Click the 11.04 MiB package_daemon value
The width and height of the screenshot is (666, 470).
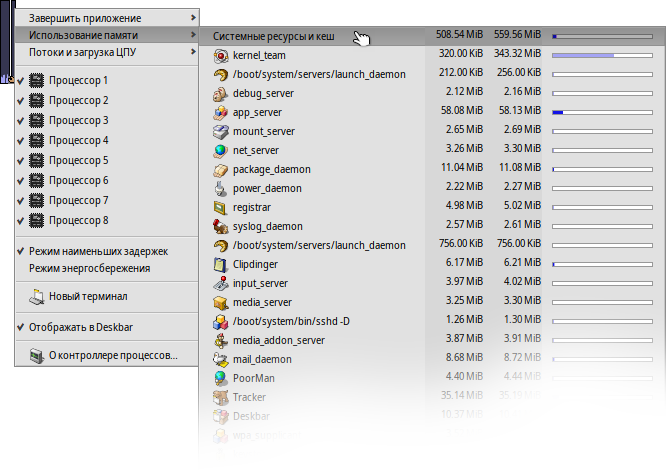(x=462, y=168)
